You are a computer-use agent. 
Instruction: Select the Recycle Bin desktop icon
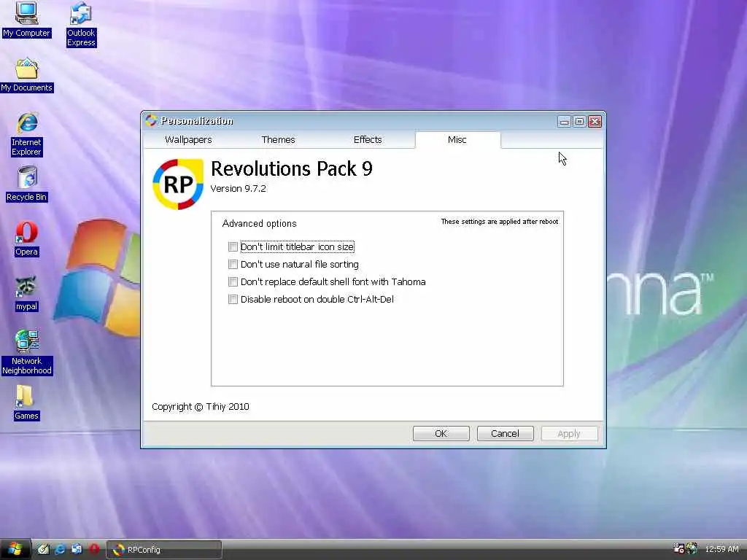click(27, 184)
